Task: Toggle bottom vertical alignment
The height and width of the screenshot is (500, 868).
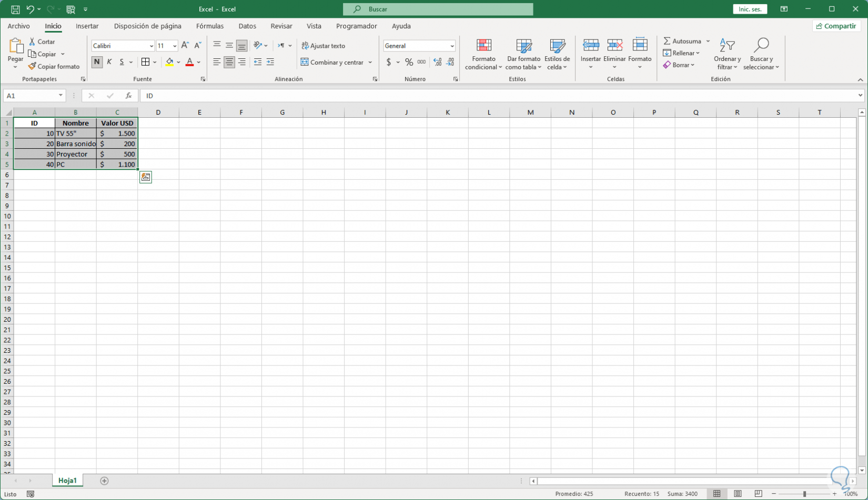Action: click(x=242, y=46)
